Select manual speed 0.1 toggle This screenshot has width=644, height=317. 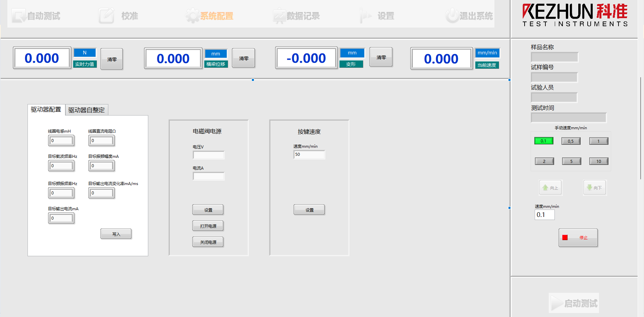click(x=544, y=141)
